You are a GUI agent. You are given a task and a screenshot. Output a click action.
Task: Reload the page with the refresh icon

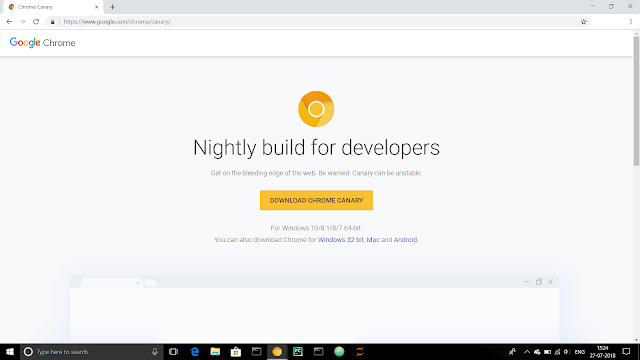[36, 22]
